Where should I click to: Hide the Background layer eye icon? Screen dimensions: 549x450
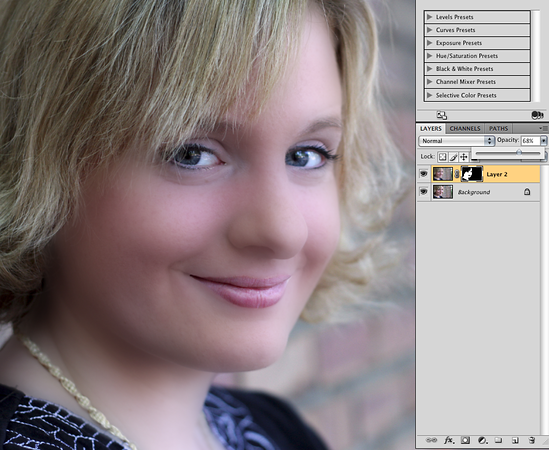point(424,192)
